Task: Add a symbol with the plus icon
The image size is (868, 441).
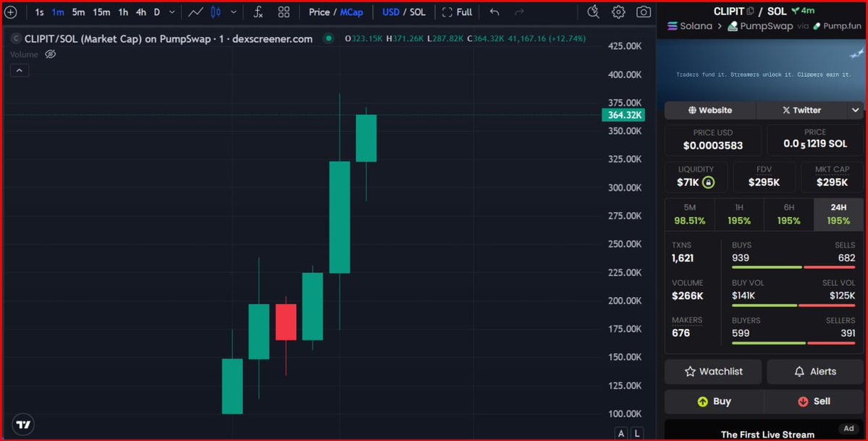Action: point(11,12)
